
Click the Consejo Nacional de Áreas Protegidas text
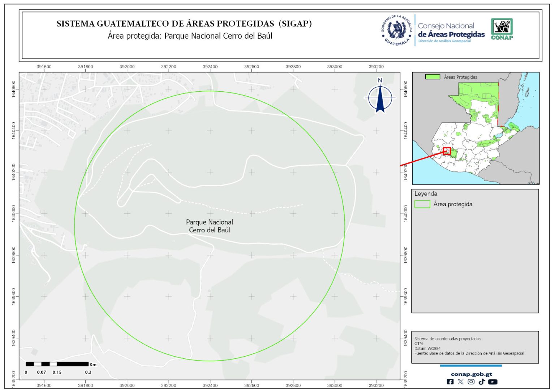(451, 31)
